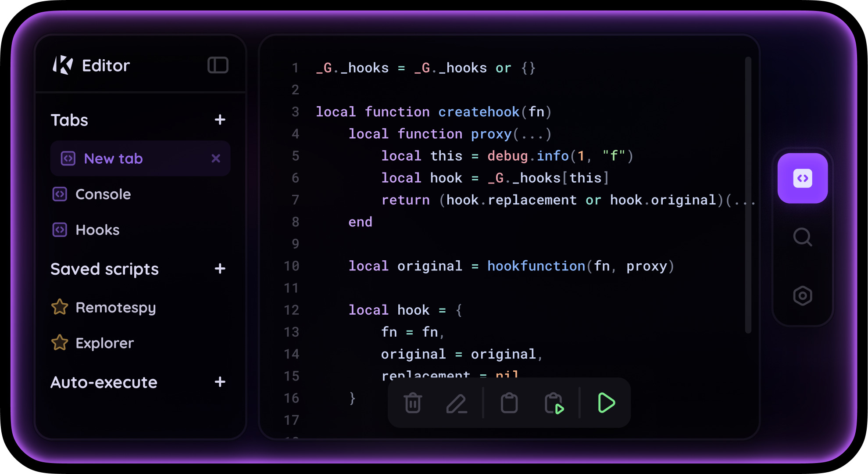Open settings hexagon icon in right sidebar
The width and height of the screenshot is (868, 474).
click(x=802, y=295)
